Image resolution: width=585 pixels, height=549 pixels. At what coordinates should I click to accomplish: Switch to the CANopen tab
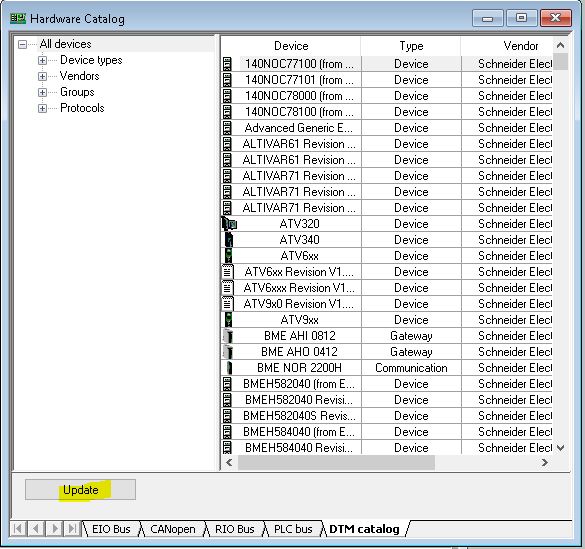pyautogui.click(x=173, y=529)
